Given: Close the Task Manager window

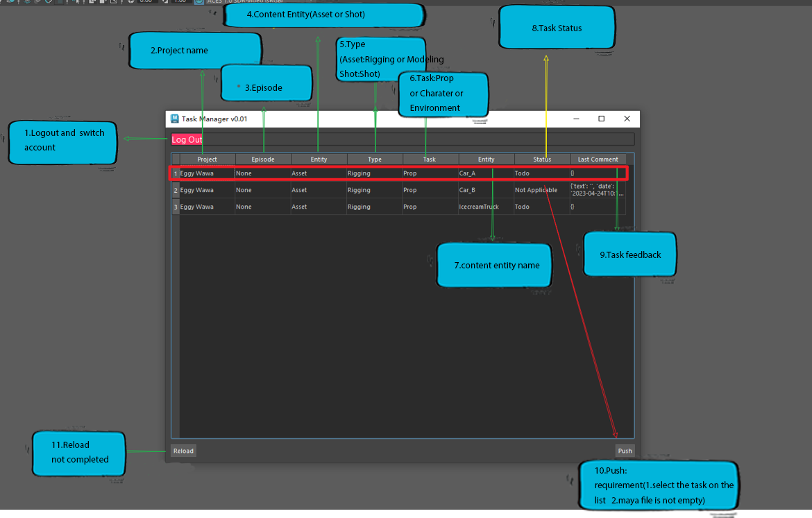Looking at the screenshot, I should coord(627,119).
